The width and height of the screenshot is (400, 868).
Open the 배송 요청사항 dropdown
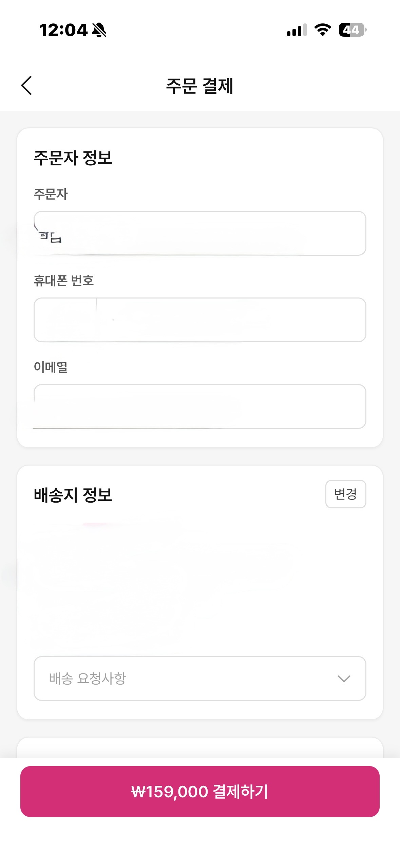pyautogui.click(x=200, y=679)
